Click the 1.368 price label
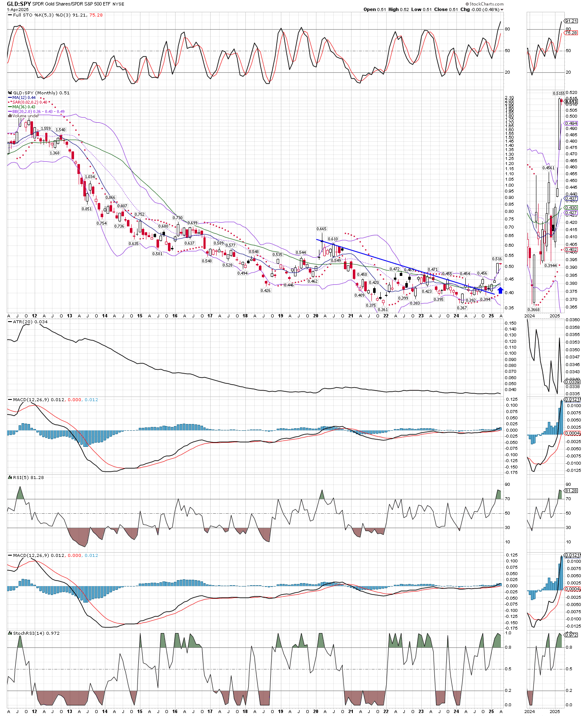 pos(55,153)
